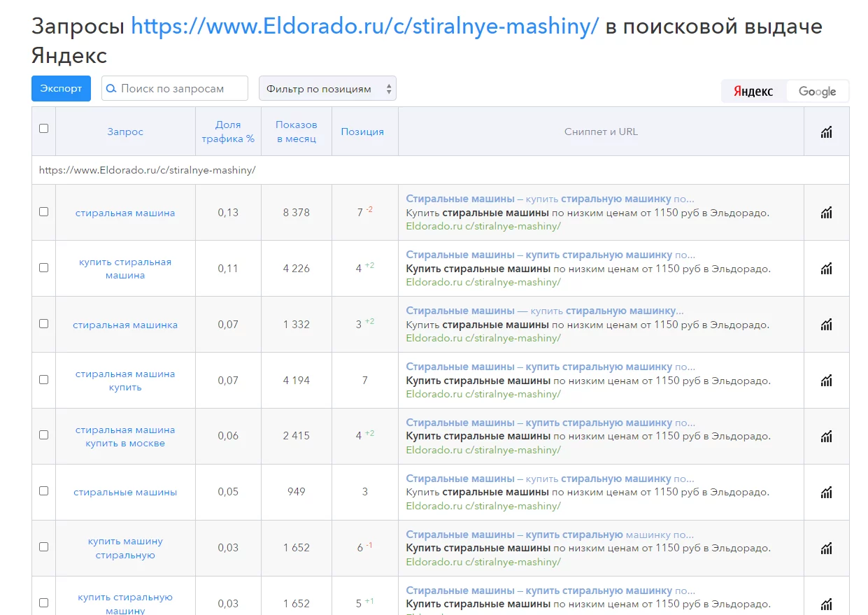The height and width of the screenshot is (615, 868).
Task: Open chart icon for 'стиральная машина купить' row
Action: pos(826,380)
